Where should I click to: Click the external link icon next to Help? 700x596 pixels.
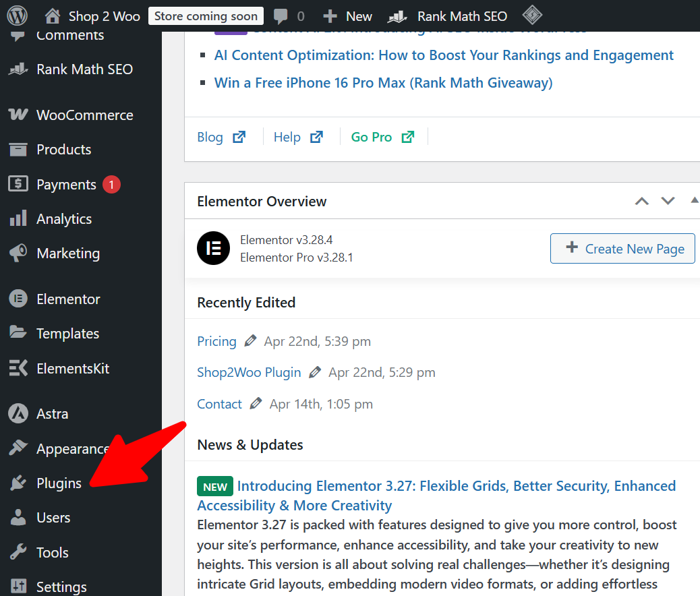(316, 137)
